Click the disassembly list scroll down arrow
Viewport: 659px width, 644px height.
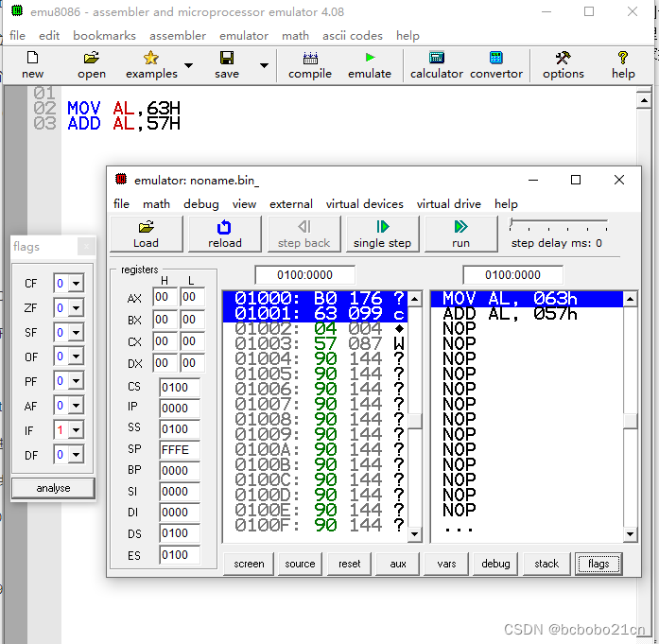[x=630, y=534]
